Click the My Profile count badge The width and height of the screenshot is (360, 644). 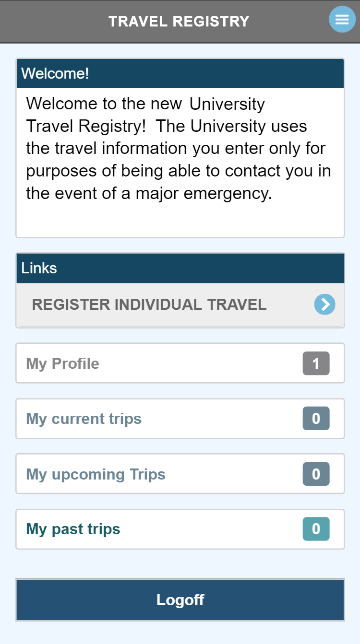click(316, 363)
